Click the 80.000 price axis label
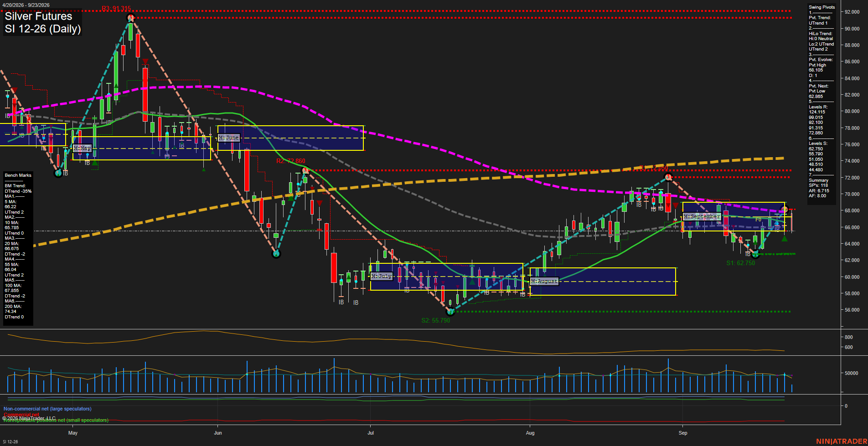This screenshot has width=868, height=446. tap(852, 112)
